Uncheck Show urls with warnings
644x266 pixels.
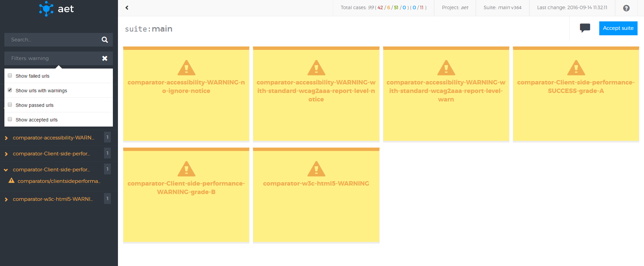(x=10, y=90)
